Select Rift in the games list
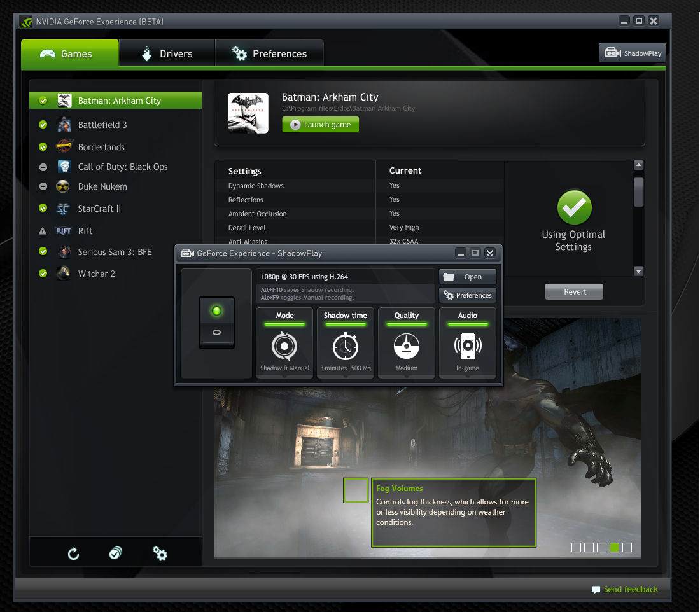 116,231
